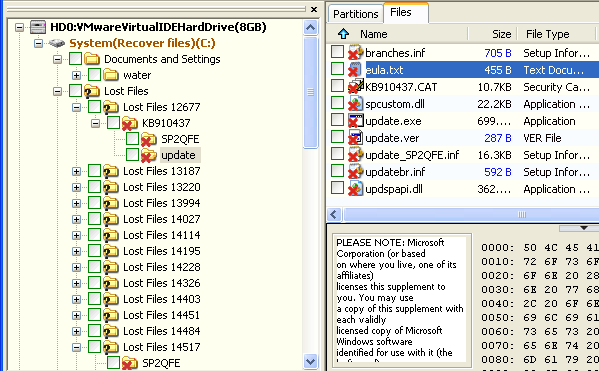Viewport: 599px width, 371px height.
Task: Expand the Lost Files 14195 node
Action: [x=76, y=251]
